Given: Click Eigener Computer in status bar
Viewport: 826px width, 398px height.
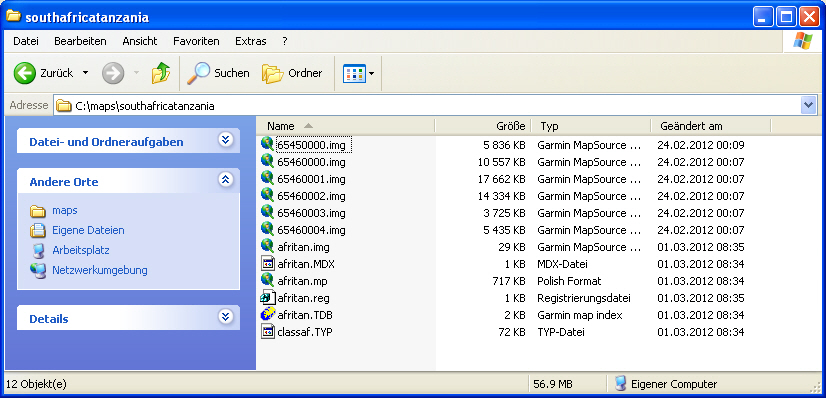Looking at the screenshot, I should tap(674, 384).
